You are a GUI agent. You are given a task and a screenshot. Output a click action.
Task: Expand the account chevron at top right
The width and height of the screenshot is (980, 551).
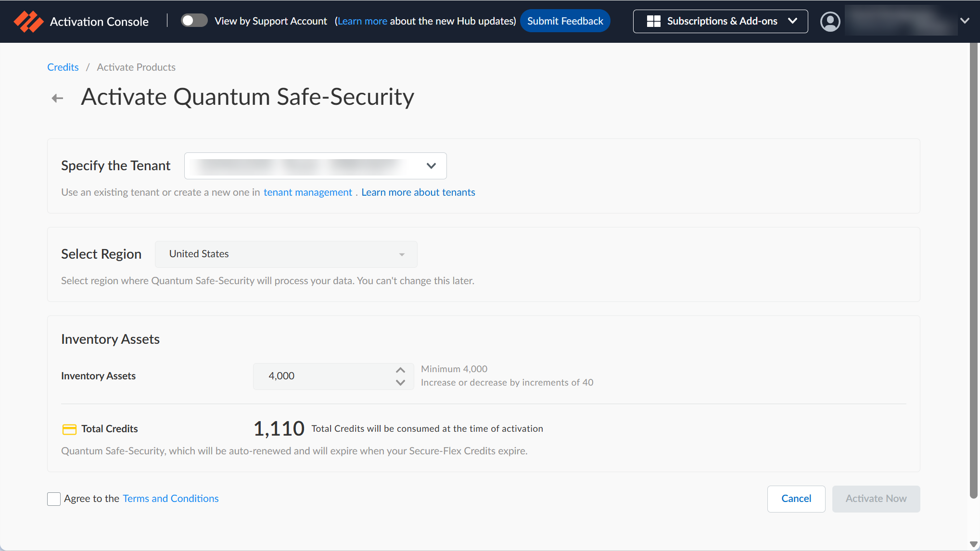(x=964, y=21)
